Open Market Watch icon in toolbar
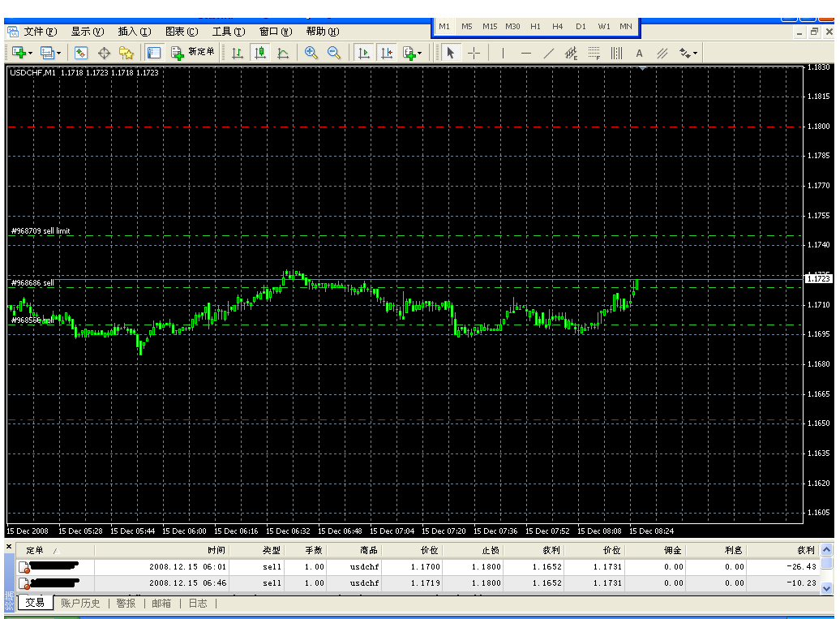 coord(81,53)
